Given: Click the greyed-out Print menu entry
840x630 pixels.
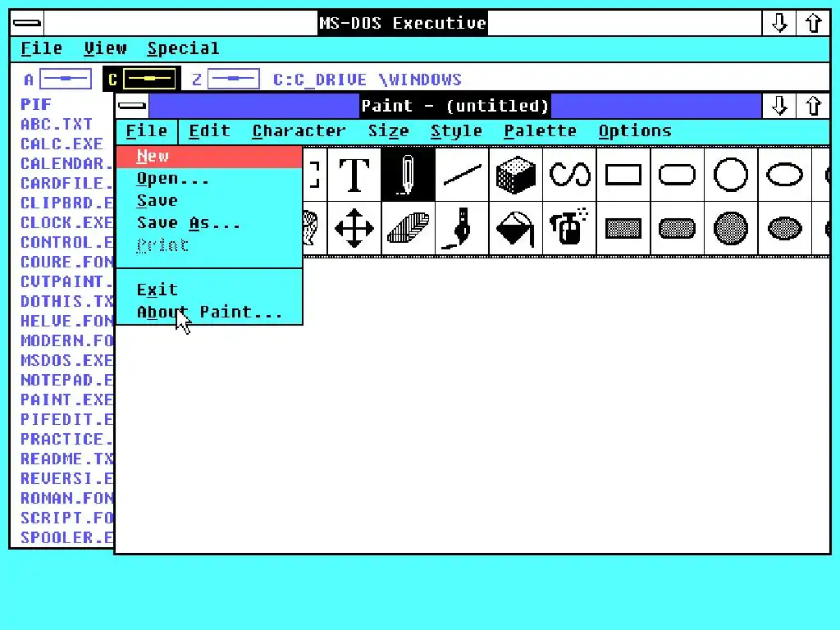Looking at the screenshot, I should coord(209,245).
